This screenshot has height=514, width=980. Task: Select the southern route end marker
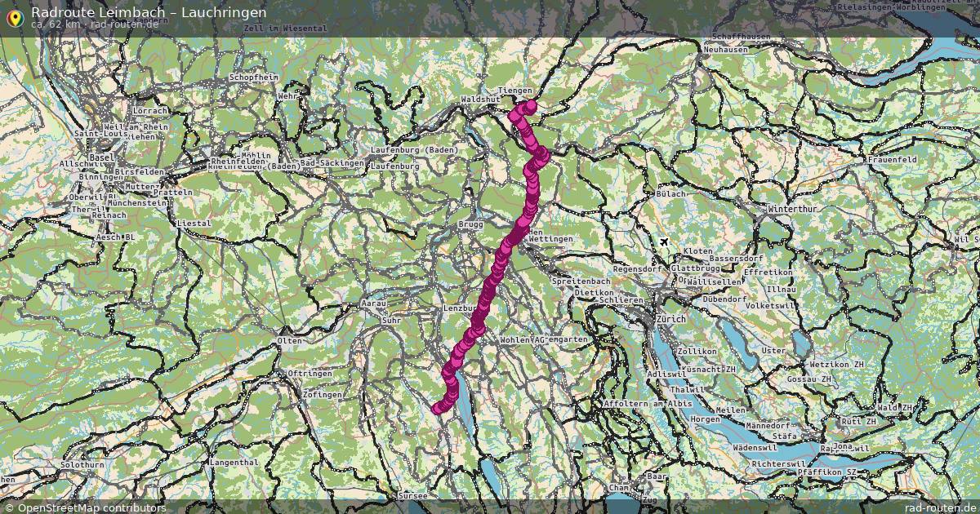[x=438, y=408]
